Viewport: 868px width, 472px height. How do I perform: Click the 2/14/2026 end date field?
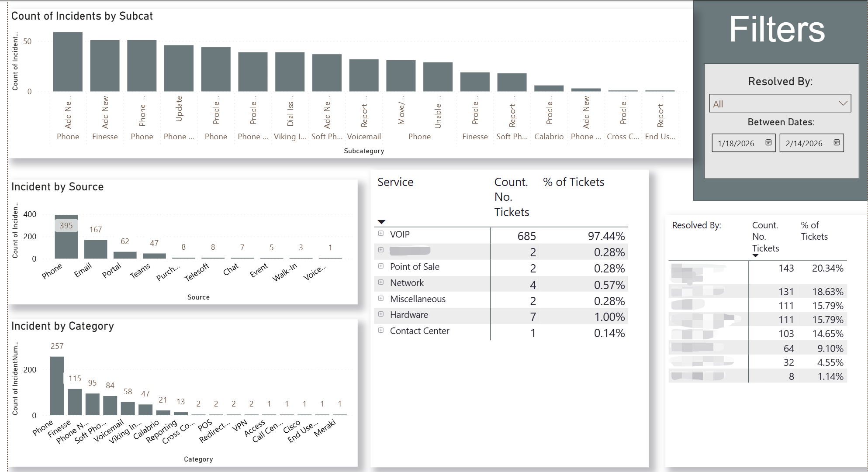tap(804, 143)
